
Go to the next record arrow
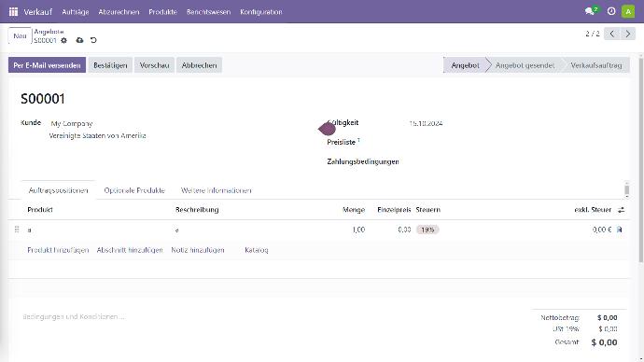tap(627, 34)
